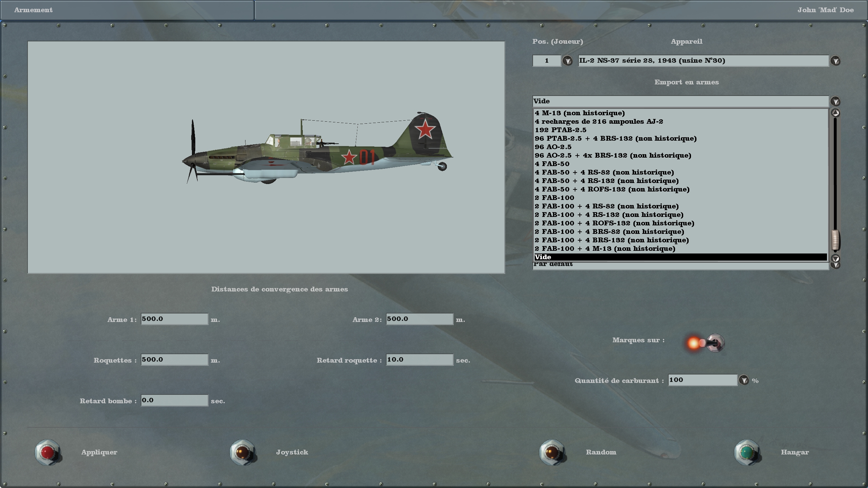
Task: Select 96 AO-2.5 loadout
Action: [x=553, y=147]
